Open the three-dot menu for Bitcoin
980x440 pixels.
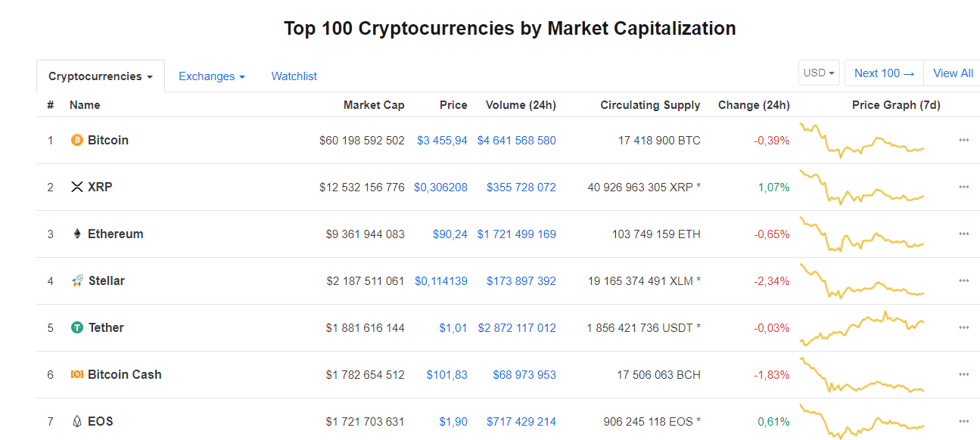pyautogui.click(x=963, y=140)
